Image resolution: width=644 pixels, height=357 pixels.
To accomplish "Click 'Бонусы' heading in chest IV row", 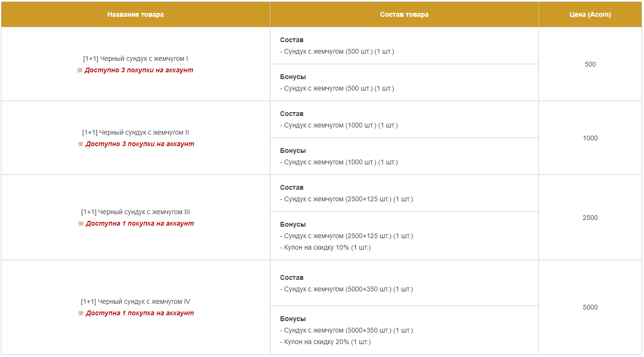I will tap(293, 319).
